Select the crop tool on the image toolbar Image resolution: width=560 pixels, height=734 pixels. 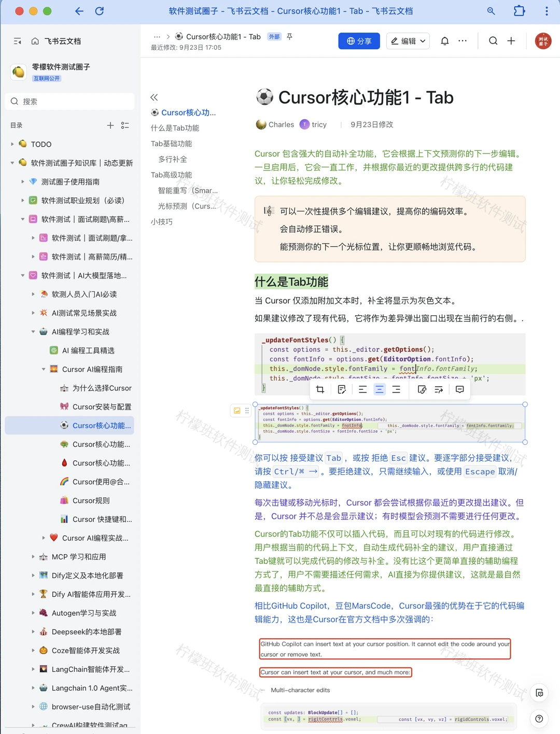click(320, 389)
